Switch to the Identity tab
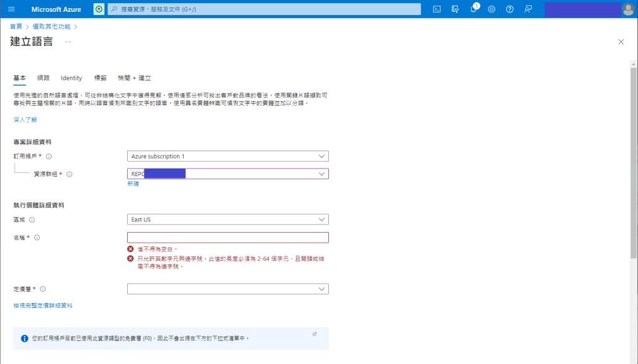 click(71, 78)
